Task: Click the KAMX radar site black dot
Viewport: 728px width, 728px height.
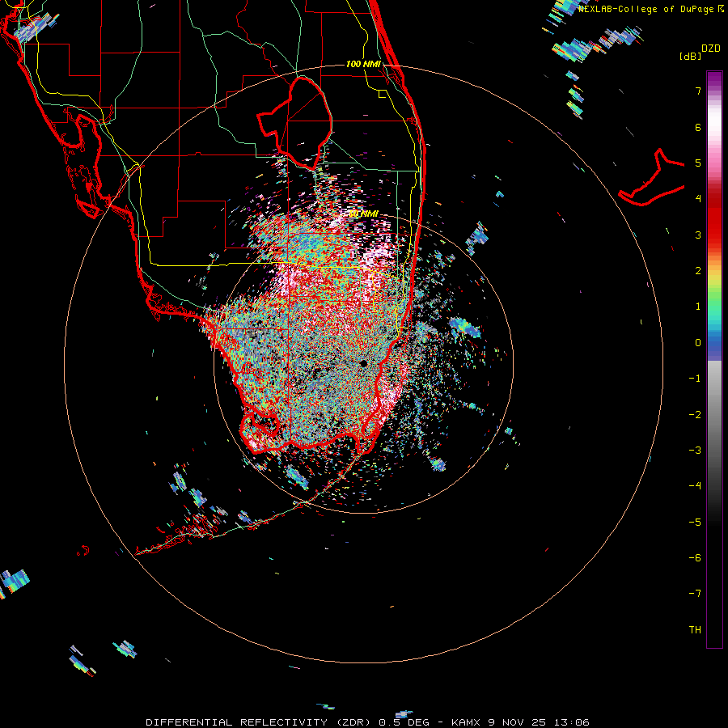Action: (x=363, y=363)
